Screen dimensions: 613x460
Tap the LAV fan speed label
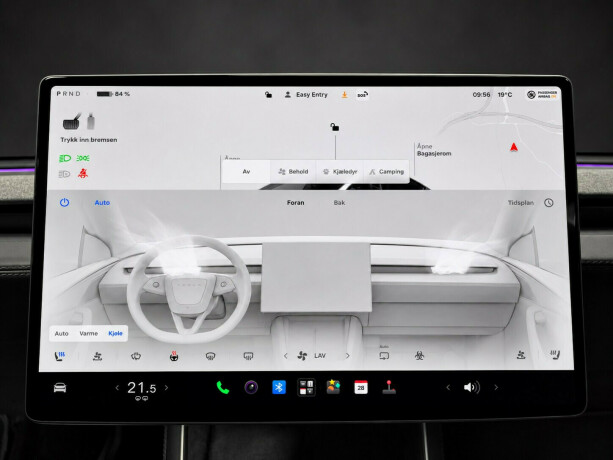(x=320, y=356)
